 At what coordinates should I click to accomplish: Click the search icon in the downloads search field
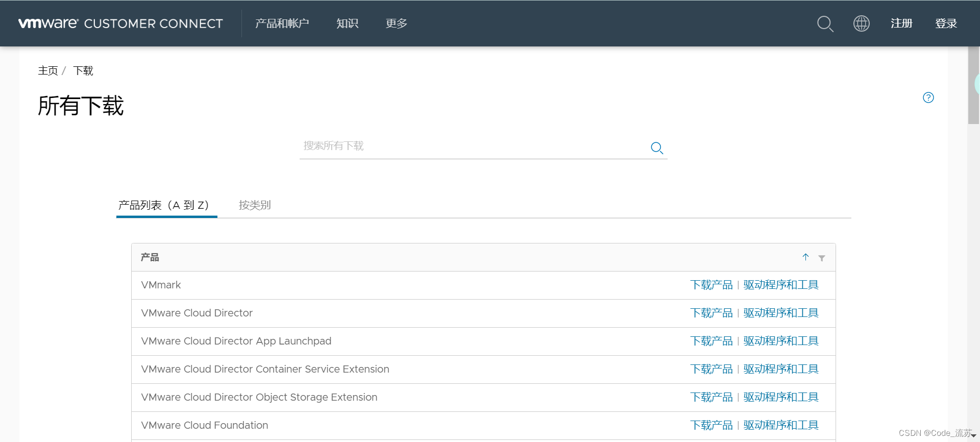click(657, 148)
